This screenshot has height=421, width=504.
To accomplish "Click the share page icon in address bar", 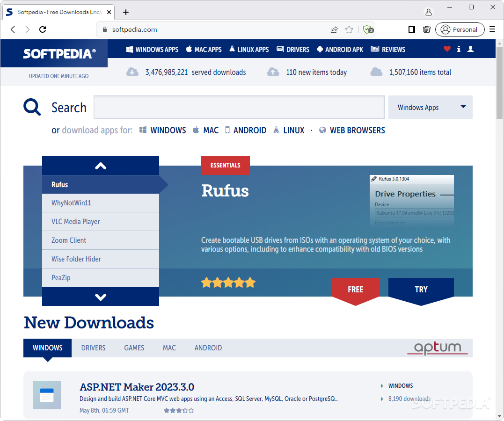I will tap(334, 29).
